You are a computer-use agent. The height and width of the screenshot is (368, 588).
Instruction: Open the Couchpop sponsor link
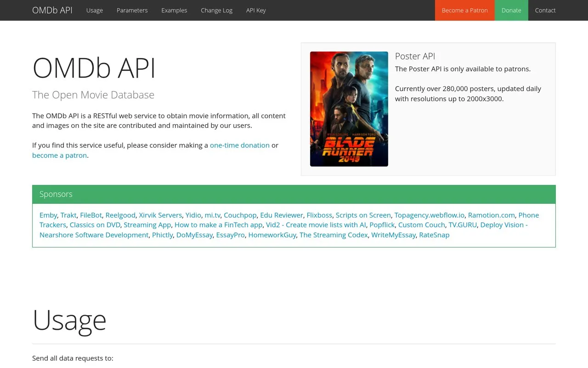click(240, 215)
